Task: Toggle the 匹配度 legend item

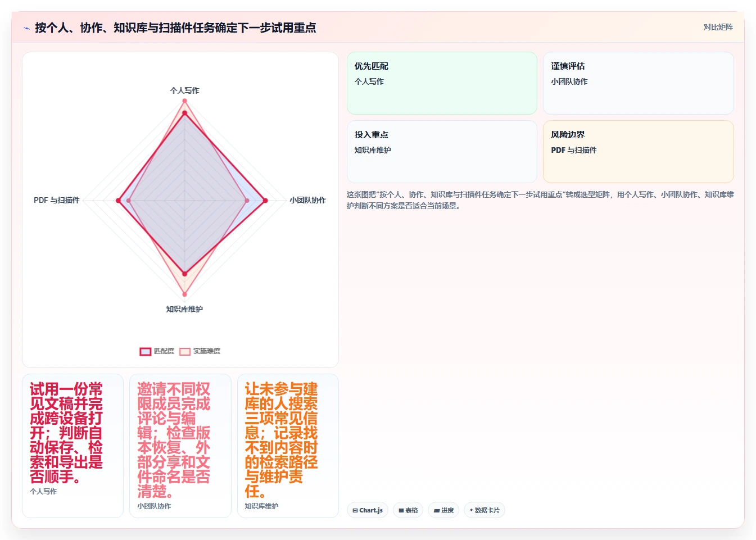Action: coord(157,351)
